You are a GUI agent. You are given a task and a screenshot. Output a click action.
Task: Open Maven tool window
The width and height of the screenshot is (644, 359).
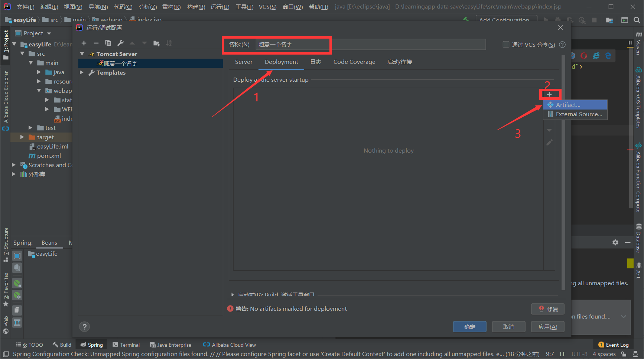tap(639, 43)
